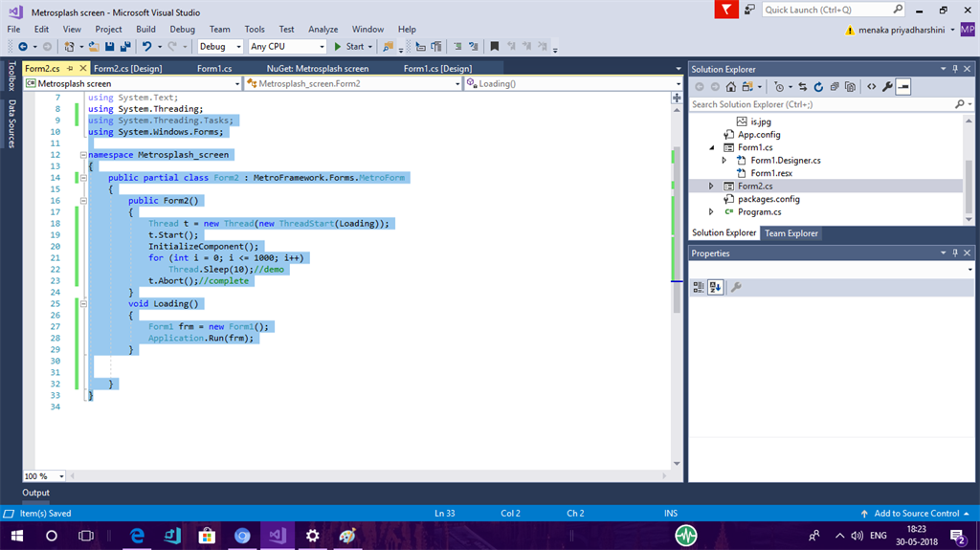This screenshot has width=980, height=550.
Task: Open the Build menu
Action: tap(145, 30)
